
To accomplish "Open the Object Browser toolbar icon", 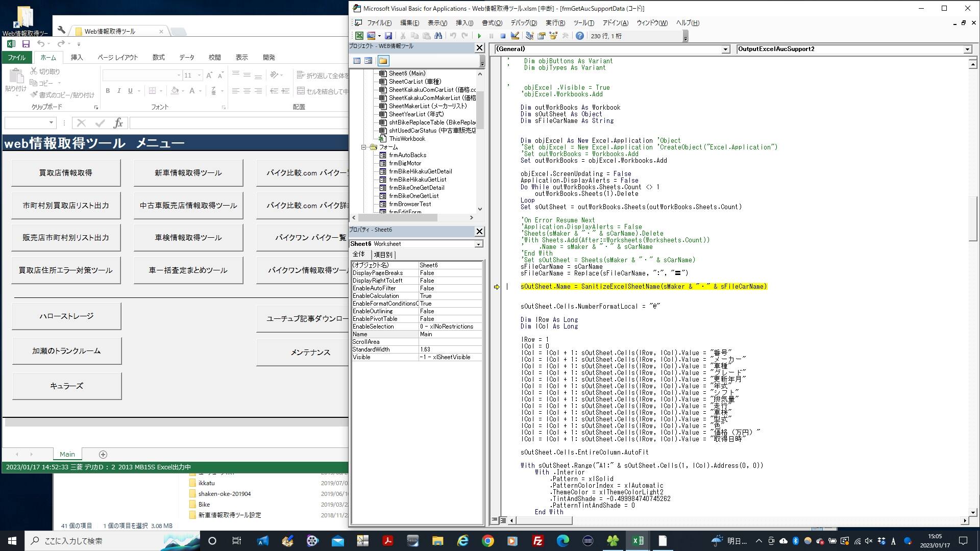I will [x=553, y=36].
